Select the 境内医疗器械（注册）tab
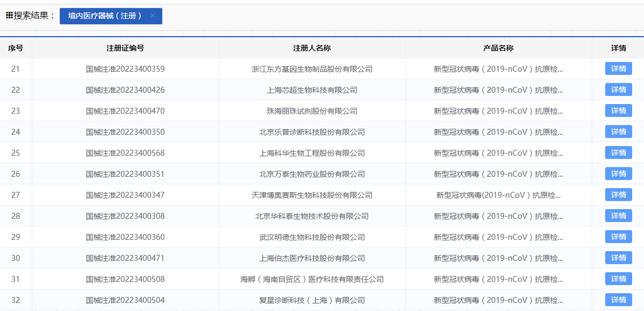This screenshot has width=644, height=311. click(105, 16)
